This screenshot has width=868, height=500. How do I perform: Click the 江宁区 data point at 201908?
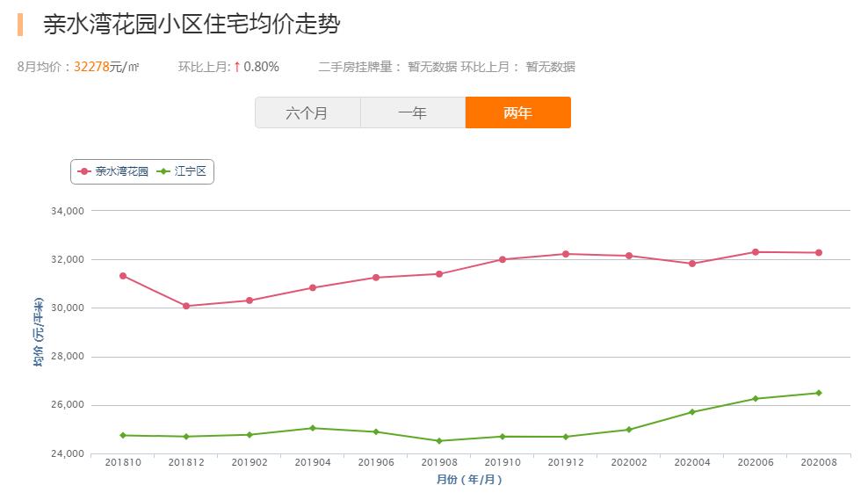point(439,441)
